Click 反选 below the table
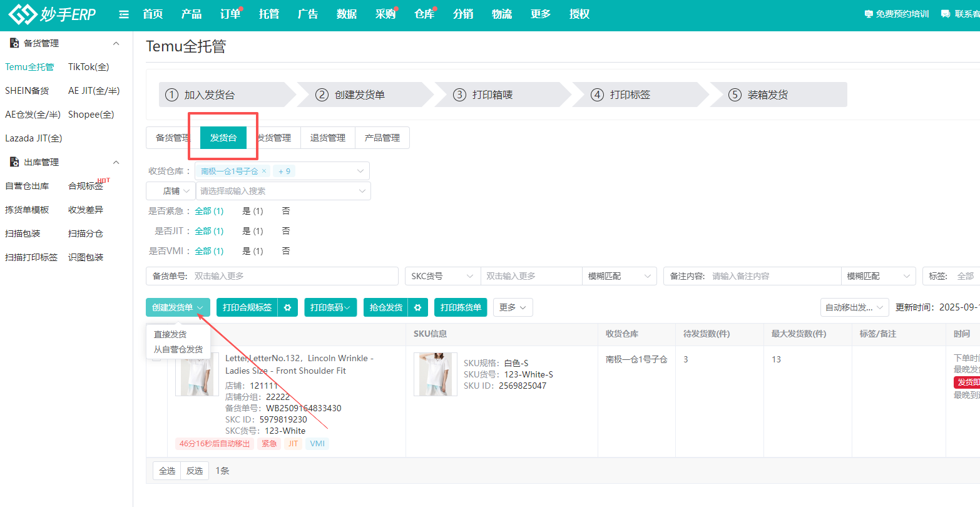This screenshot has height=507, width=980. 195,471
